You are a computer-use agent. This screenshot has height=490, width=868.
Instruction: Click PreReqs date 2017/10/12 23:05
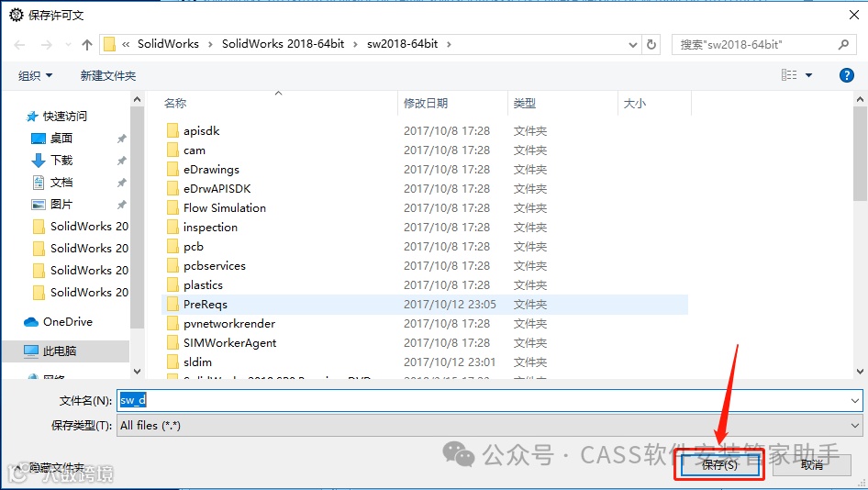click(x=450, y=305)
